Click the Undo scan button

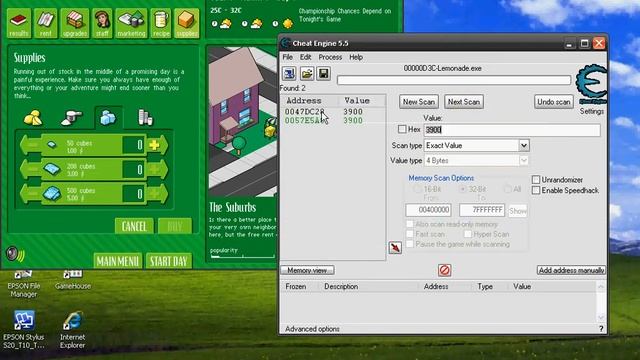coord(553,102)
